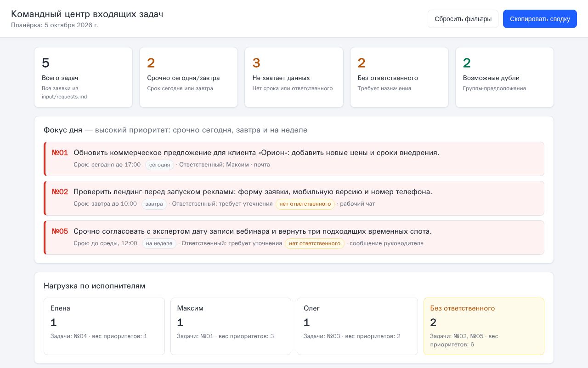588x368 pixels.
Task: Select the landing page check task title
Action: point(253,192)
